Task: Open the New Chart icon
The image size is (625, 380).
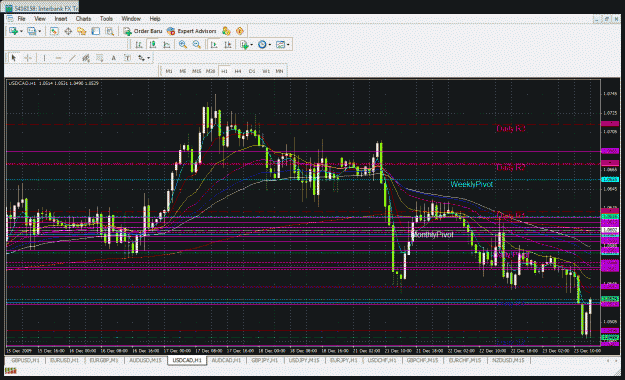Action: click(x=13, y=31)
